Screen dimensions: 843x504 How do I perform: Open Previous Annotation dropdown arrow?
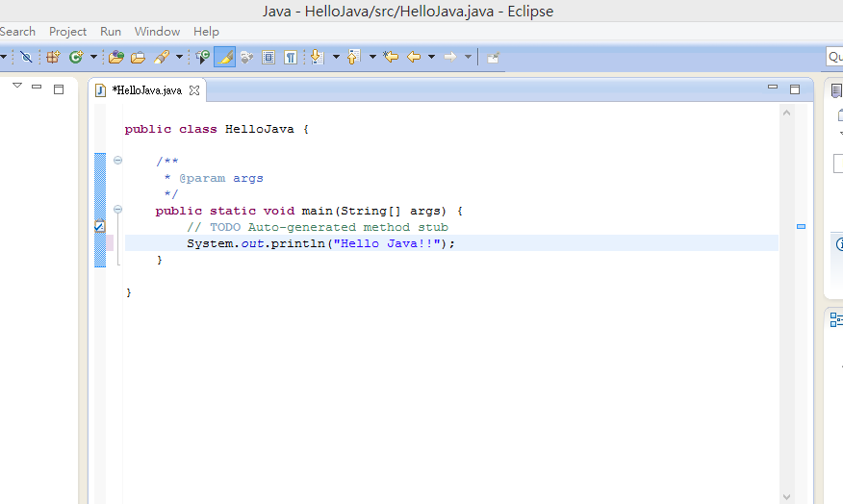[372, 57]
